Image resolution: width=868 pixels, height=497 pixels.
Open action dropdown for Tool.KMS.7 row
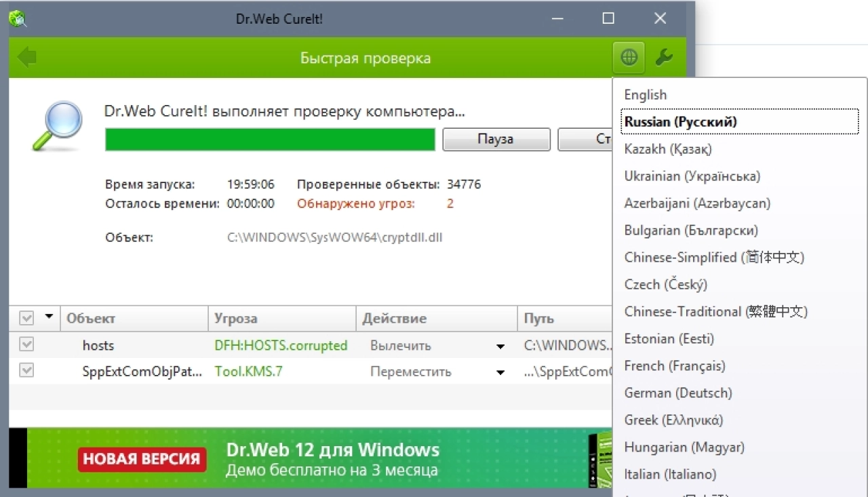pyautogui.click(x=500, y=372)
